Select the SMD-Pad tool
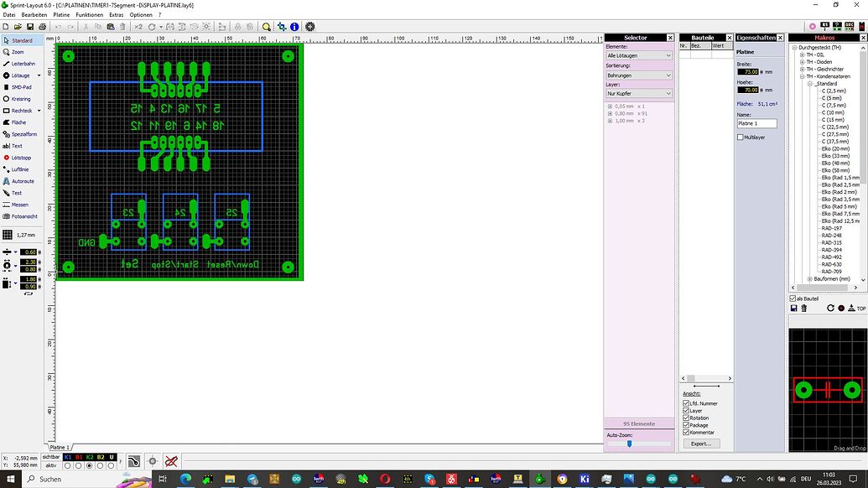The image size is (868, 488). (x=21, y=87)
